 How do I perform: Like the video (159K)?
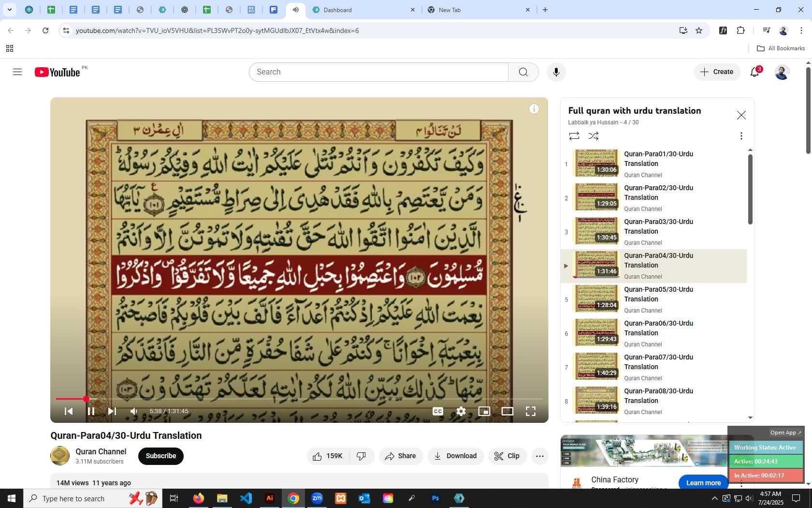pos(328,456)
